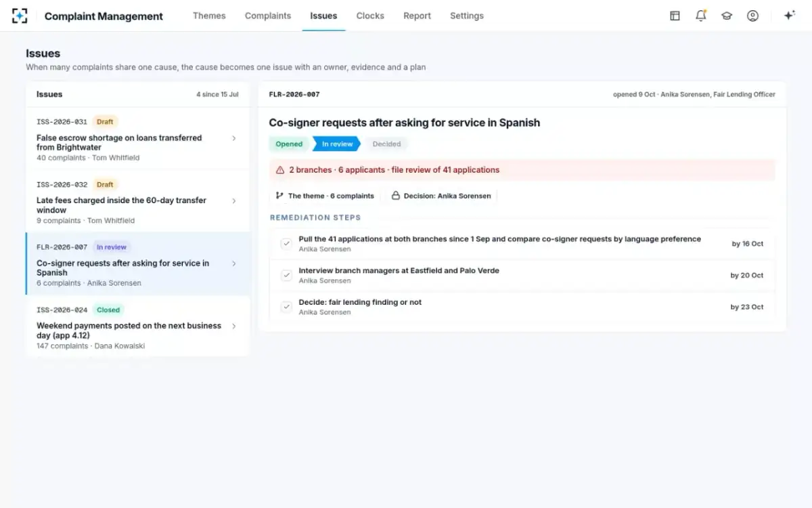Open the layout panel icon

[x=675, y=16]
